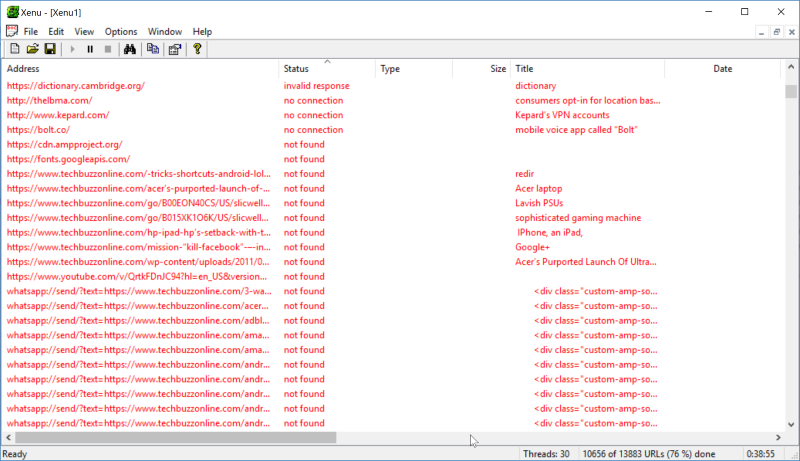Select the bolt.co address row
The height and width of the screenshot is (461, 800).
(x=38, y=130)
